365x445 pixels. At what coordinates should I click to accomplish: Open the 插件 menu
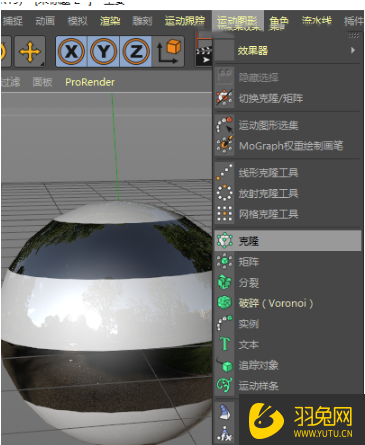(354, 21)
